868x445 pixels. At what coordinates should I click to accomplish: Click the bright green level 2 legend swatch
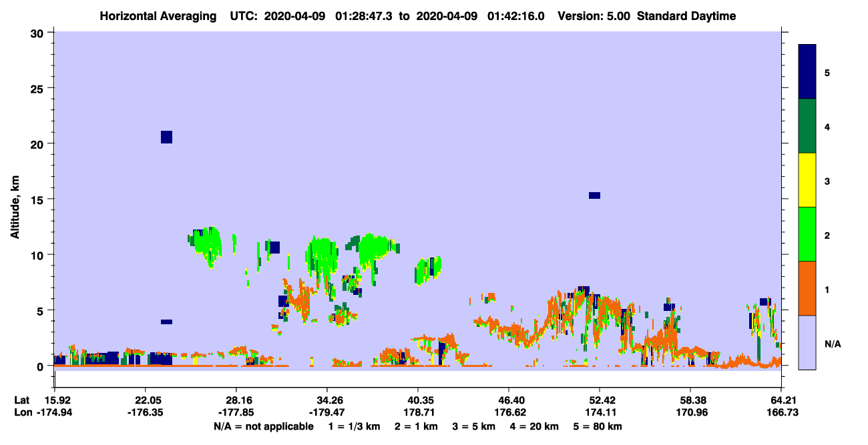click(807, 234)
